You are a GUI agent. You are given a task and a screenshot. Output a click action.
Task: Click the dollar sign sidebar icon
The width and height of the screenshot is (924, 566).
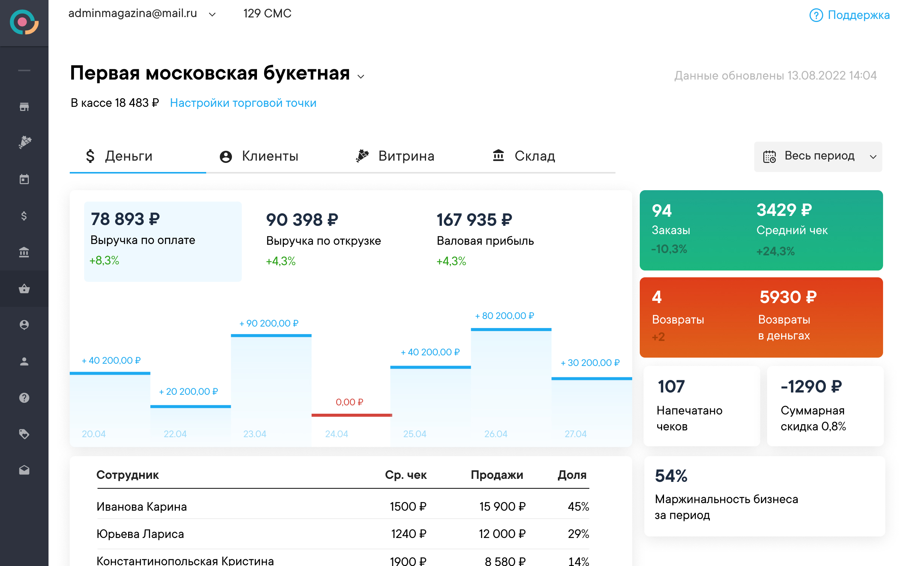24,216
